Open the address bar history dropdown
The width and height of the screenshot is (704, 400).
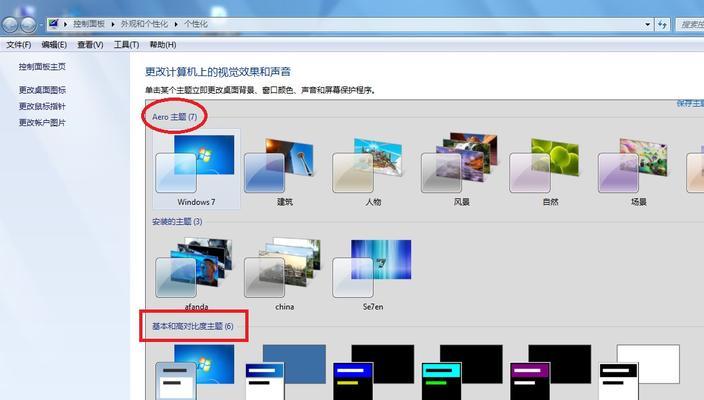647,25
